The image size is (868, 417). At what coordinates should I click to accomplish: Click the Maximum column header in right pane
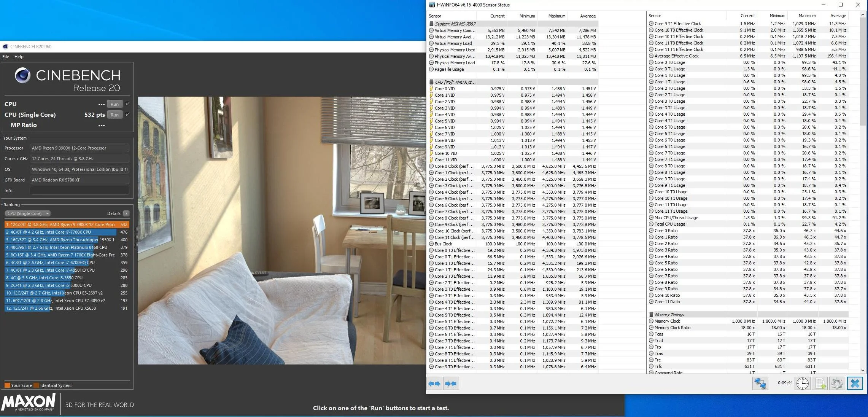(803, 16)
